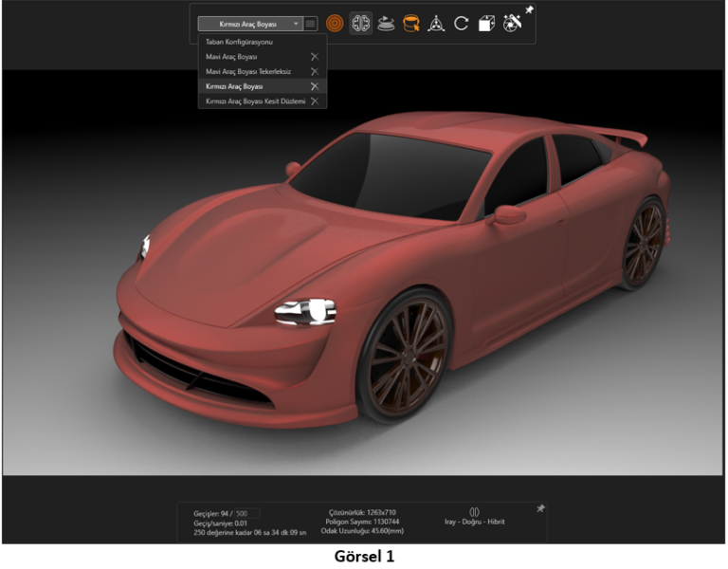
Task: Remove the highlighted Kırmızı Araç Boyası entry
Action: 314,86
